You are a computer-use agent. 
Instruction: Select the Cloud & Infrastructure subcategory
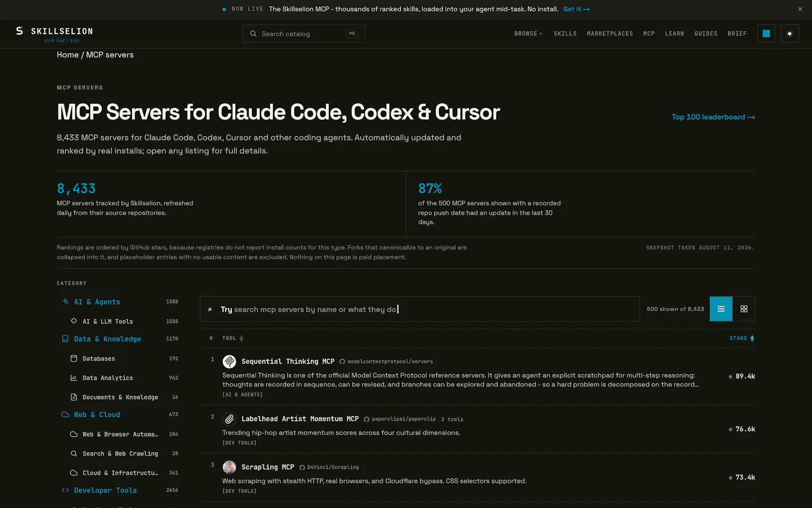[x=120, y=473]
